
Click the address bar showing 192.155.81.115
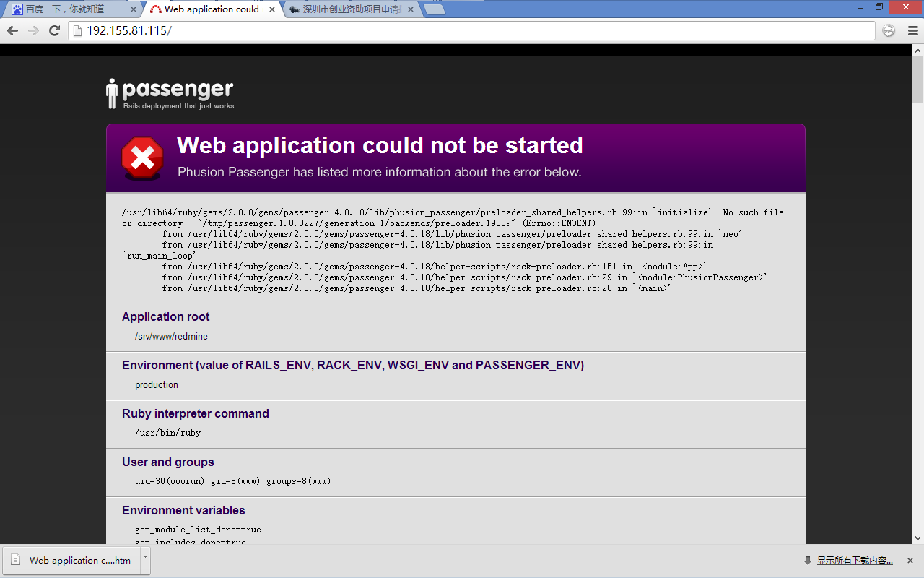(x=472, y=30)
